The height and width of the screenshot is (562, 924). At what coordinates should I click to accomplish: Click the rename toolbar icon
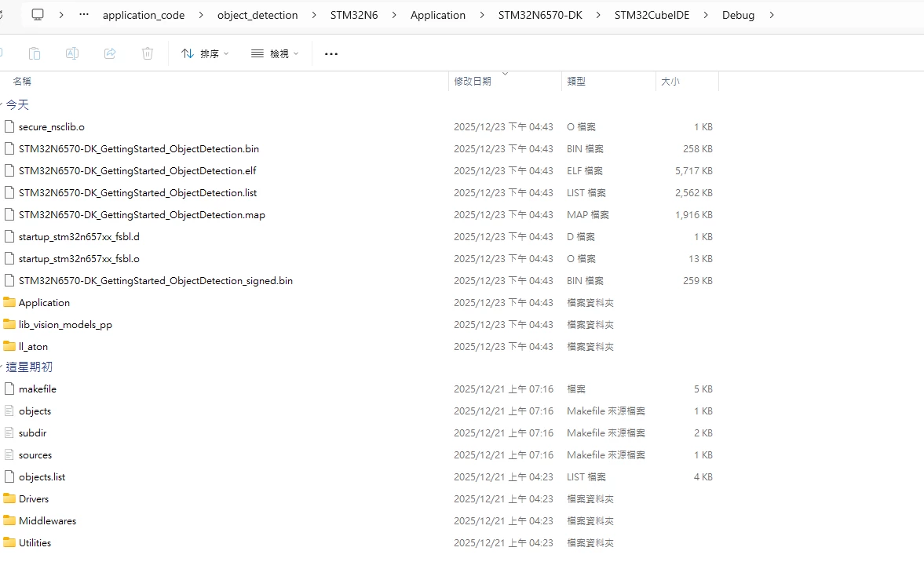tap(72, 53)
